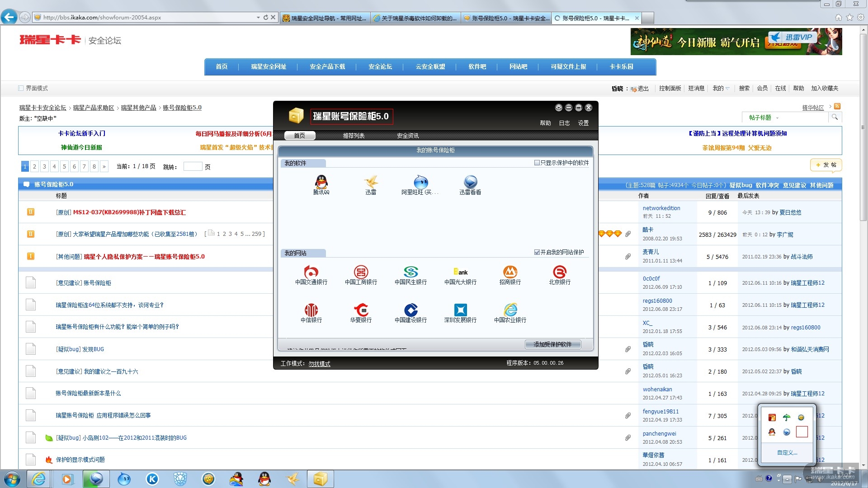Toggle 只显示保护中的软件 checkbox
The image size is (868, 488).
[537, 163]
